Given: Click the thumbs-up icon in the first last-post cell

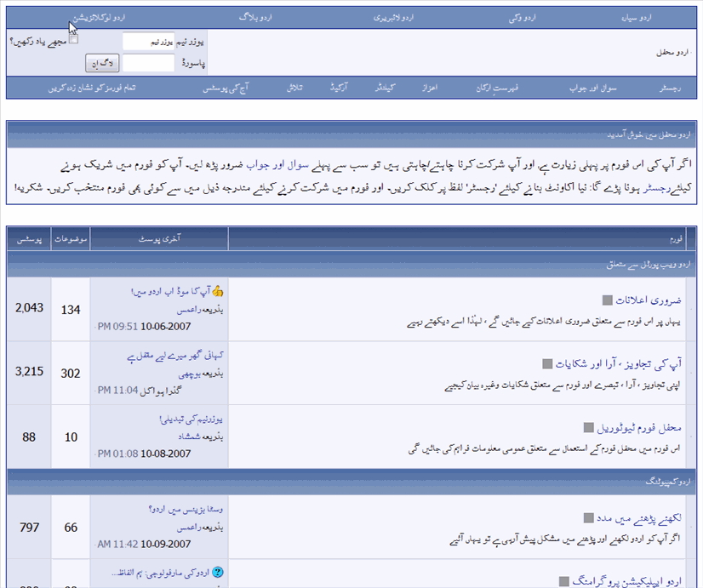Looking at the screenshot, I should click(x=218, y=291).
